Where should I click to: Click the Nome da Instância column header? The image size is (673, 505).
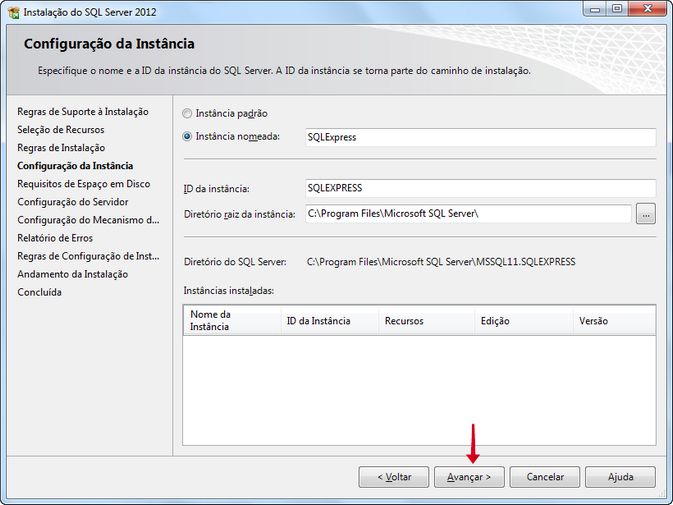(232, 321)
